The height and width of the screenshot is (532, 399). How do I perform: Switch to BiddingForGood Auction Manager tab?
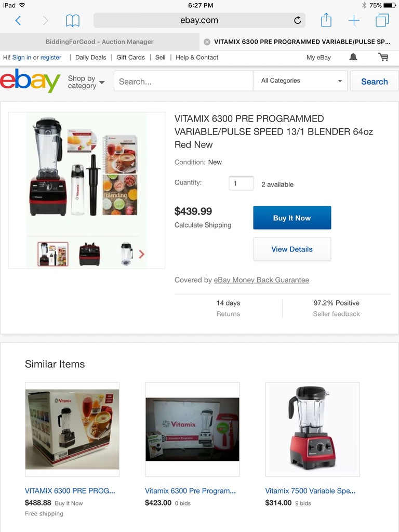(x=99, y=42)
